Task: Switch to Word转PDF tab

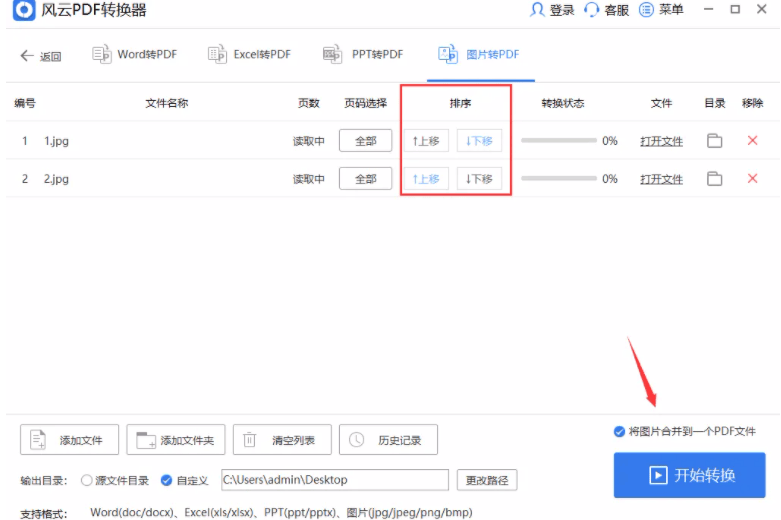Action: pos(135,54)
